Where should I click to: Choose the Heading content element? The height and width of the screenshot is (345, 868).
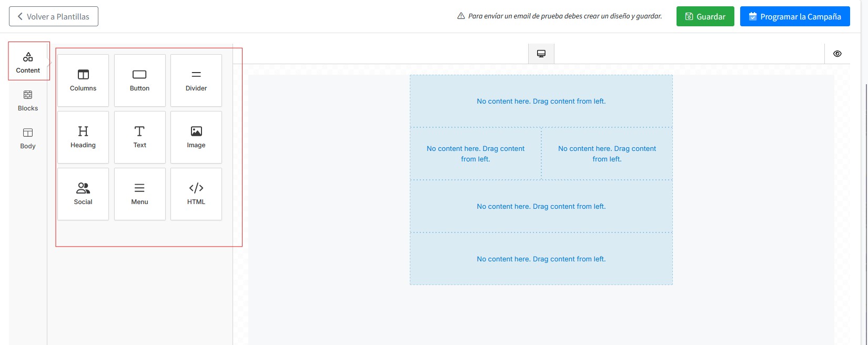[x=83, y=137]
